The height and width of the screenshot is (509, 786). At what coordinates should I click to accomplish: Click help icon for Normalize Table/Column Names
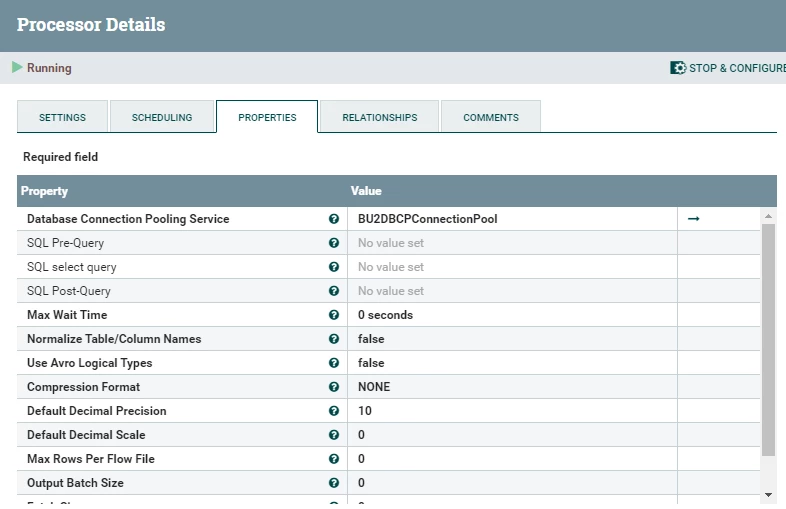[x=334, y=339]
